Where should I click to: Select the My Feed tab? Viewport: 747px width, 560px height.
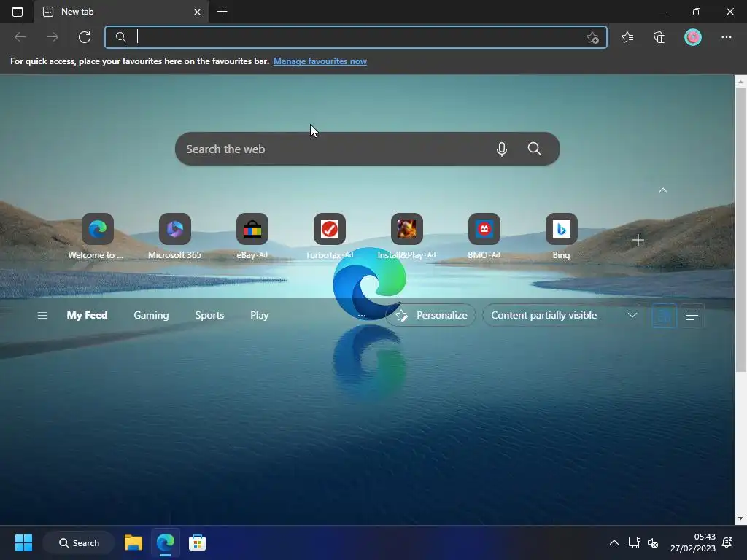(x=88, y=315)
